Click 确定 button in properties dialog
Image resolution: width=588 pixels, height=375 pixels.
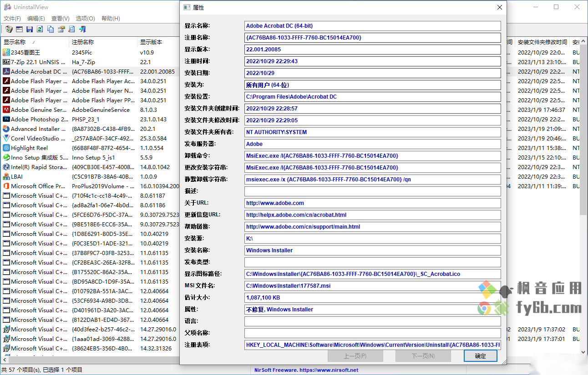[480, 356]
